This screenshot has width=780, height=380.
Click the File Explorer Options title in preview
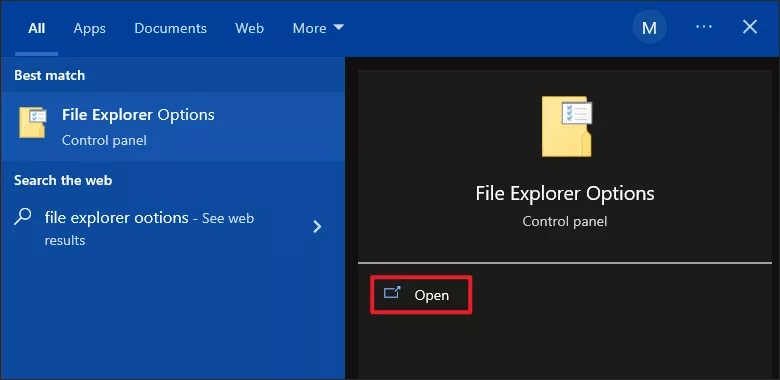565,193
